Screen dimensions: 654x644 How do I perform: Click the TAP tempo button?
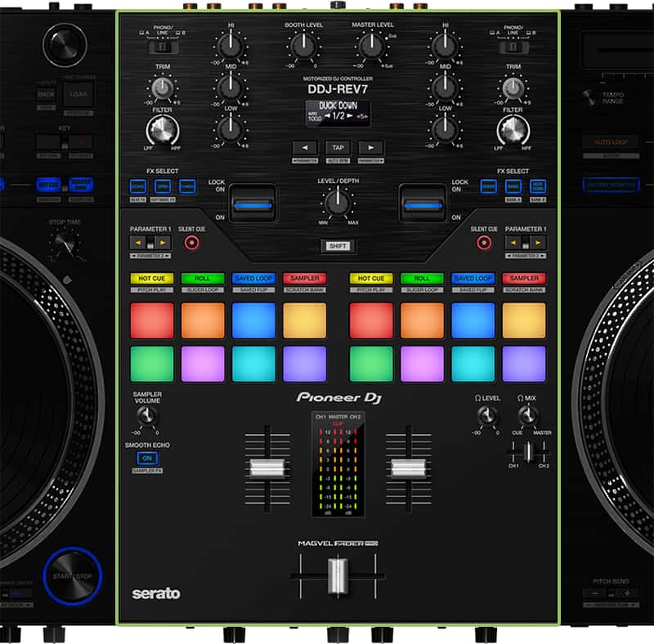[338, 148]
